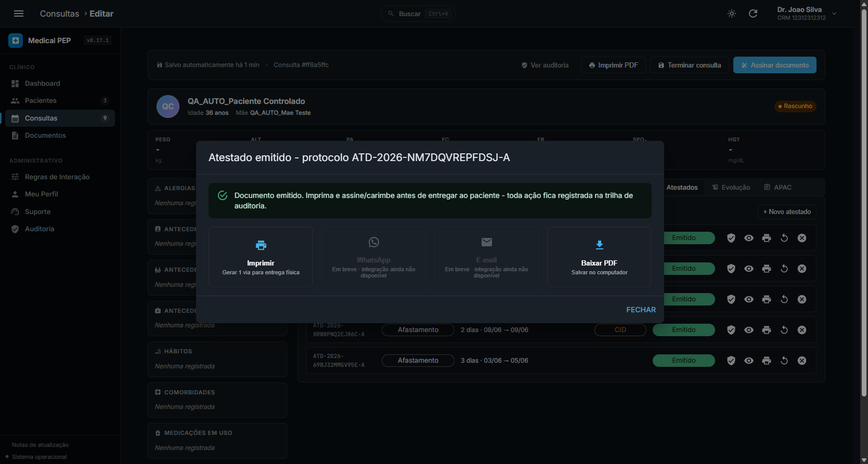The image size is (868, 464).
Task: View the 2 dias atestado via eye icon
Action: [x=749, y=330]
